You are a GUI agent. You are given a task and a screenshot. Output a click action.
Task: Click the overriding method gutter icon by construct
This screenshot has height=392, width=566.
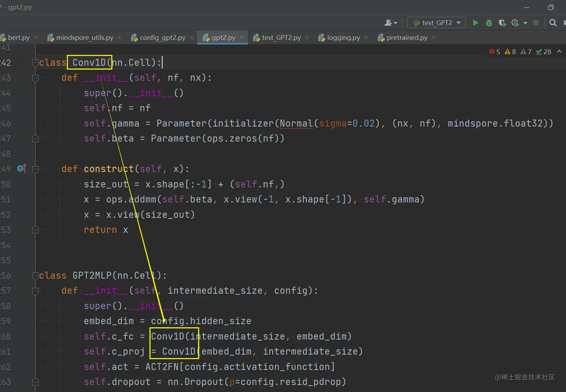[x=22, y=169]
